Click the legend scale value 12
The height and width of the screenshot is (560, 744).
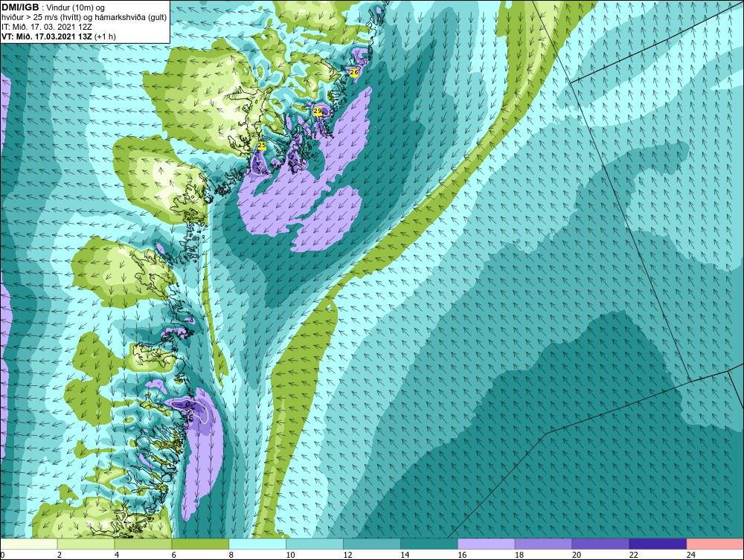348,555
